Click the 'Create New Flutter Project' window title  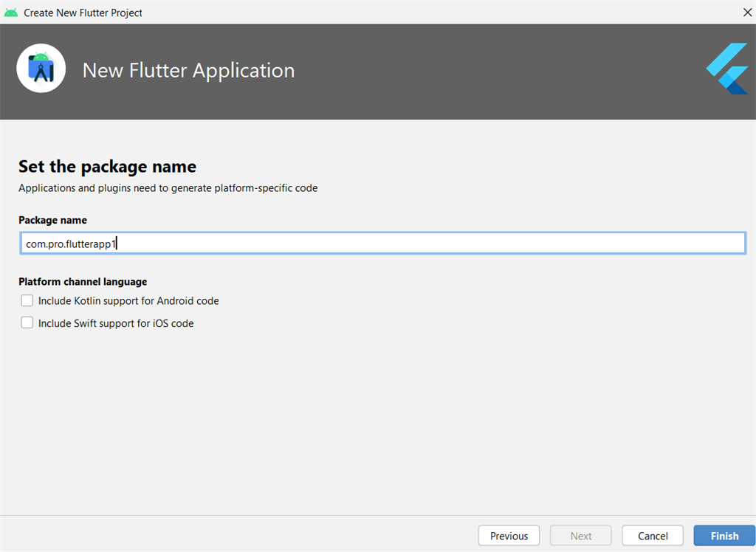(x=83, y=13)
